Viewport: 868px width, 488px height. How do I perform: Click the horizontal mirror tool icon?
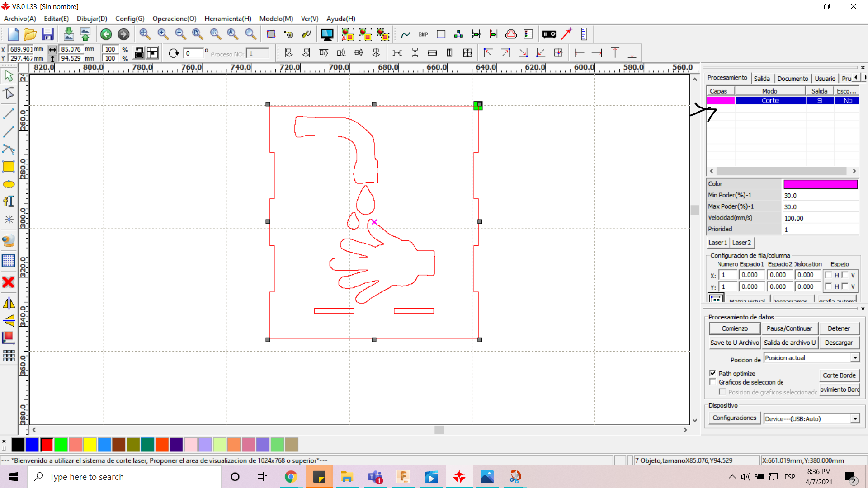[x=9, y=303]
